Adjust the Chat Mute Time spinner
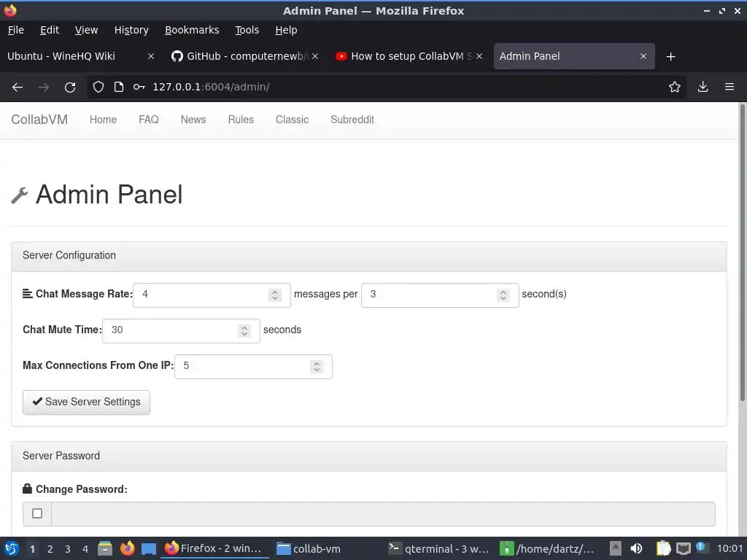 pos(244,330)
